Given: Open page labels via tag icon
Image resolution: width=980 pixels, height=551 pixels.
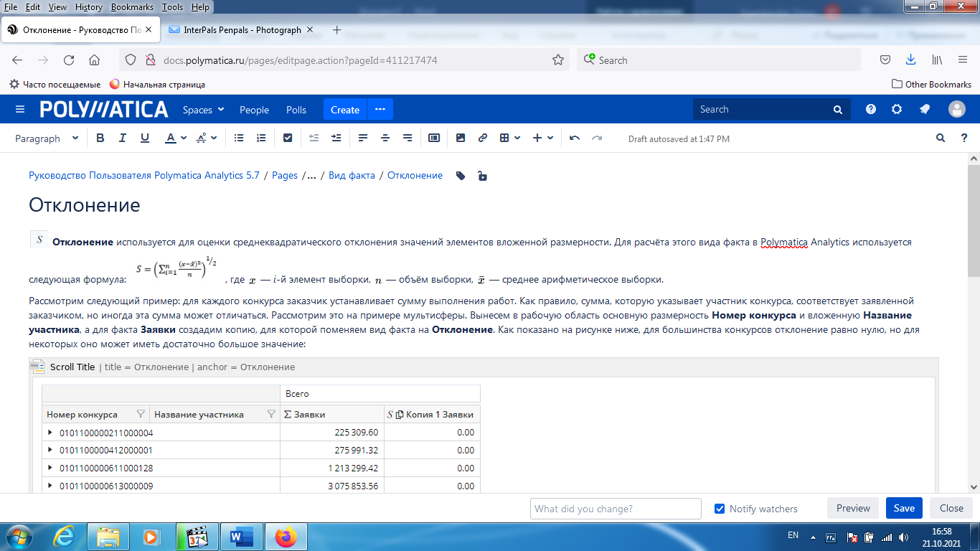Looking at the screenshot, I should (461, 176).
